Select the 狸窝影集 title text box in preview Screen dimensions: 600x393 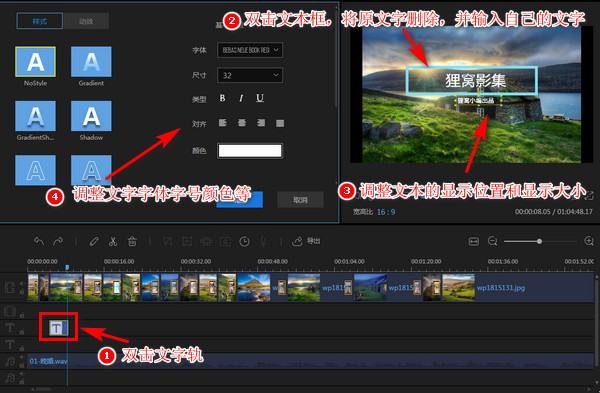(472, 80)
